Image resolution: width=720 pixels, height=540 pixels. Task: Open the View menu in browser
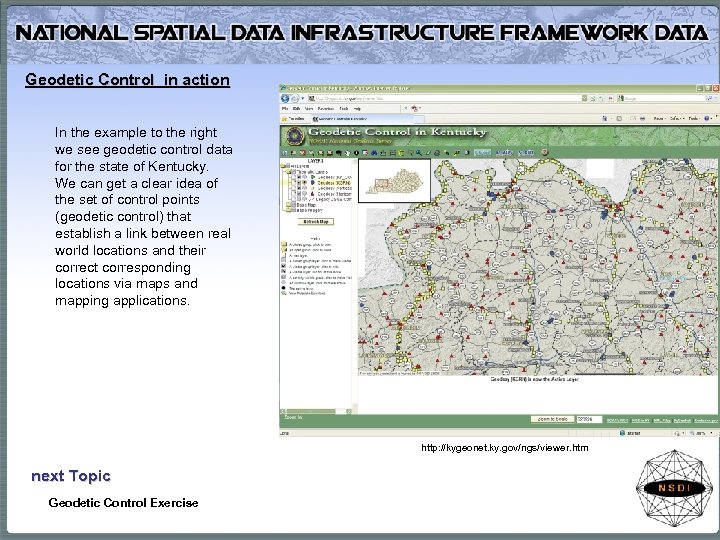[x=309, y=109]
